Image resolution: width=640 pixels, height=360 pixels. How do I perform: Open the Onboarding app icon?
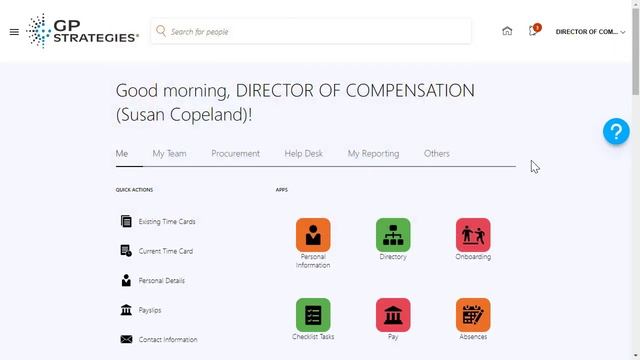(x=473, y=235)
